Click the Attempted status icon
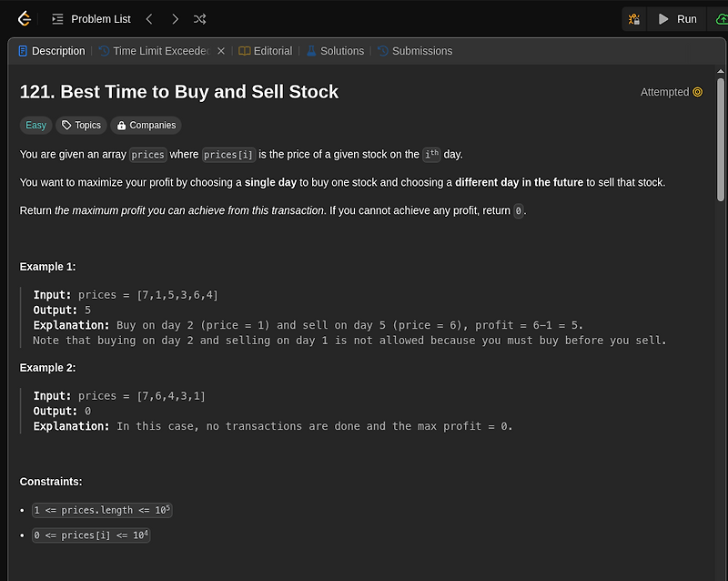Image resolution: width=728 pixels, height=581 pixels. [698, 92]
